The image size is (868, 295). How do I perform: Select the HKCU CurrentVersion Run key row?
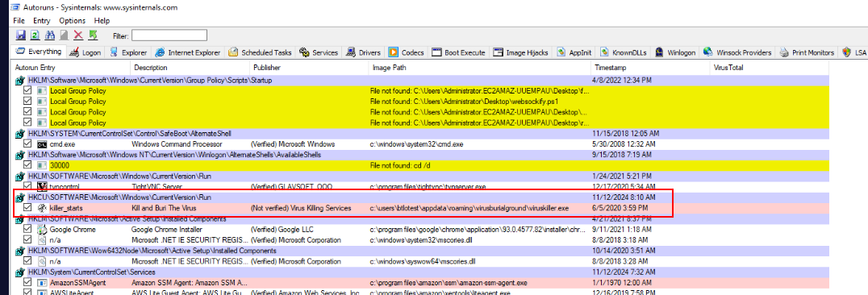(x=421, y=197)
